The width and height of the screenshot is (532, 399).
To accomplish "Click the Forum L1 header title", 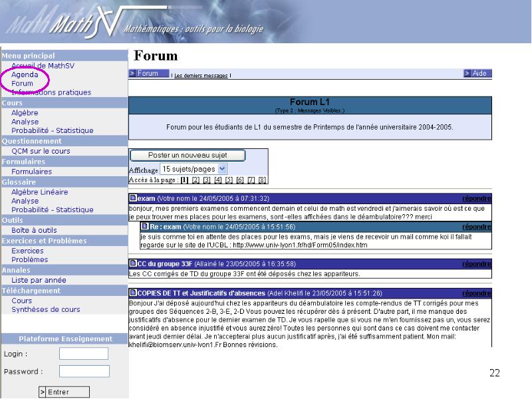I will coord(309,102).
